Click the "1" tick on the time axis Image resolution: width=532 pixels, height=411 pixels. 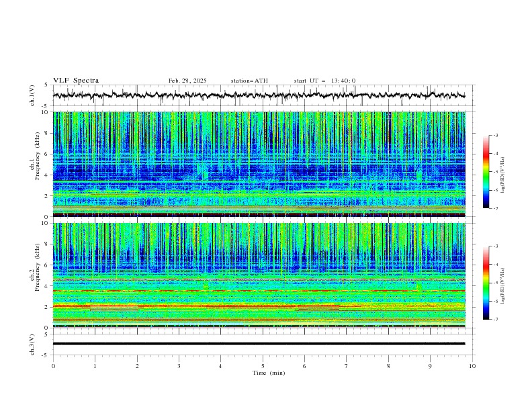(x=95, y=366)
